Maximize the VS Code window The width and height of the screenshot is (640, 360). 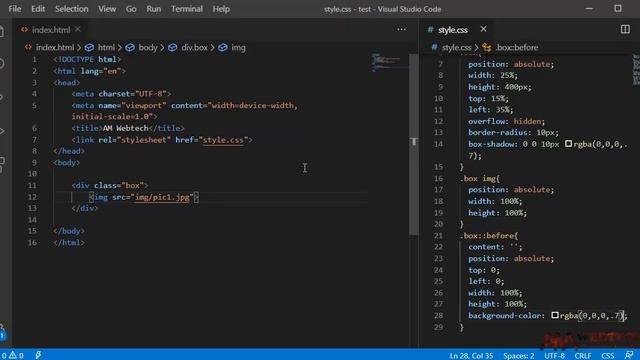[x=618, y=9]
